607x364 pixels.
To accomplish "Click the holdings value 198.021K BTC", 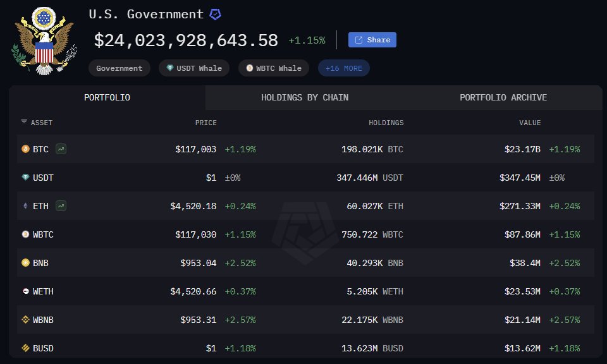I will (x=372, y=149).
